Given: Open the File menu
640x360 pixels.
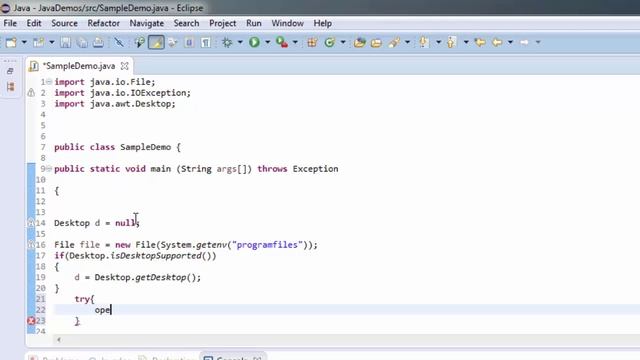Looking at the screenshot, I should click(x=10, y=23).
